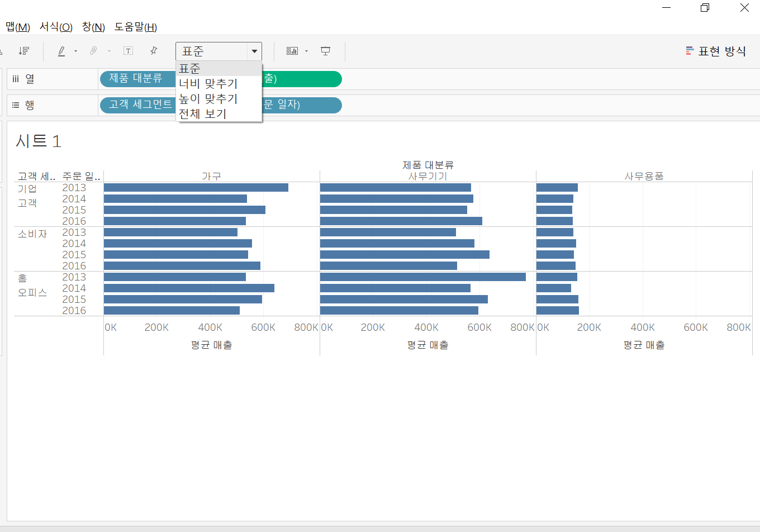Click the pin fix-axes toolbar icon

click(154, 51)
